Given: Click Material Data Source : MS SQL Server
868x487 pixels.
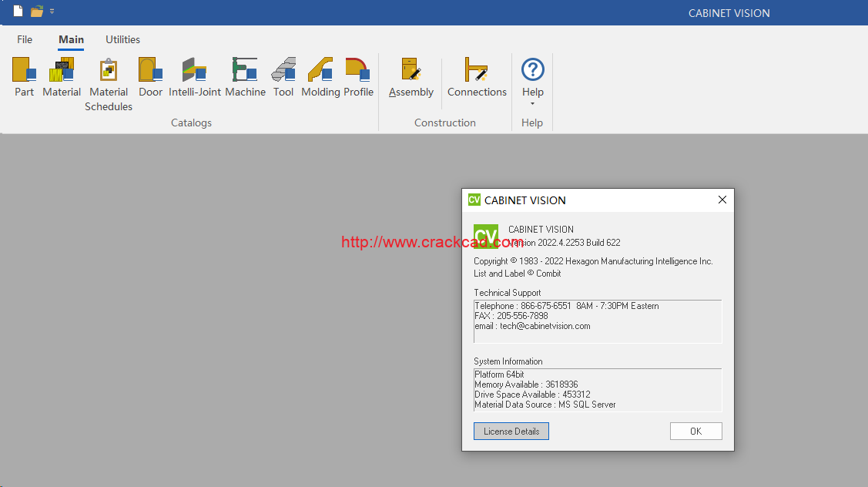Looking at the screenshot, I should [x=545, y=405].
